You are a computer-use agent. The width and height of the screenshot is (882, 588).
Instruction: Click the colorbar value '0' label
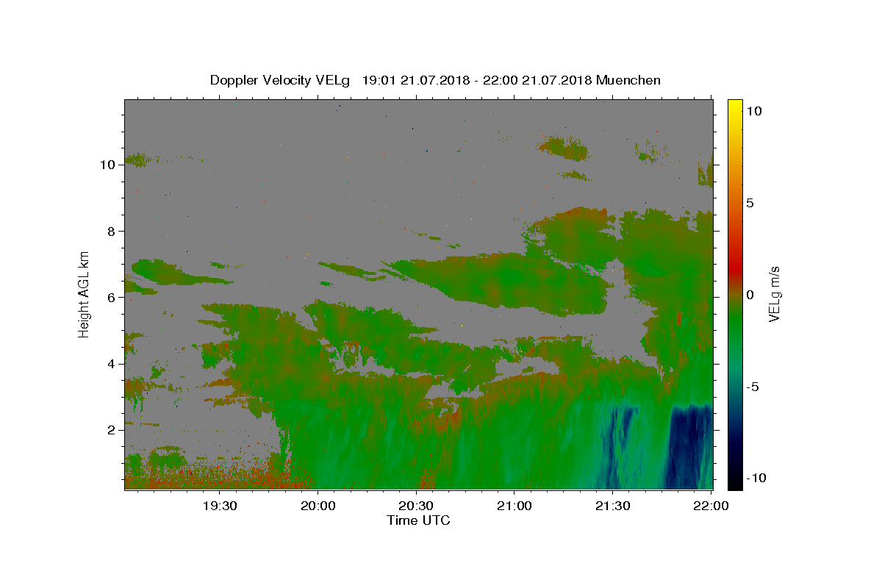click(x=750, y=295)
